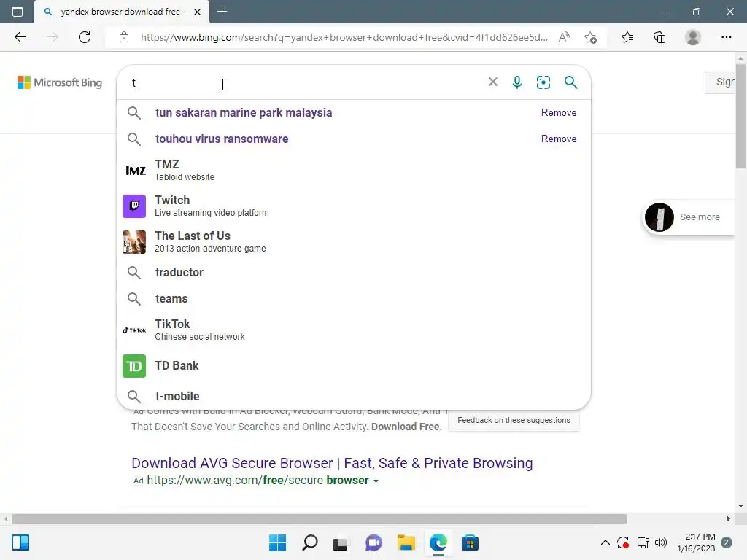Click the See more side card
This screenshot has height=560, width=747.
pos(689,217)
